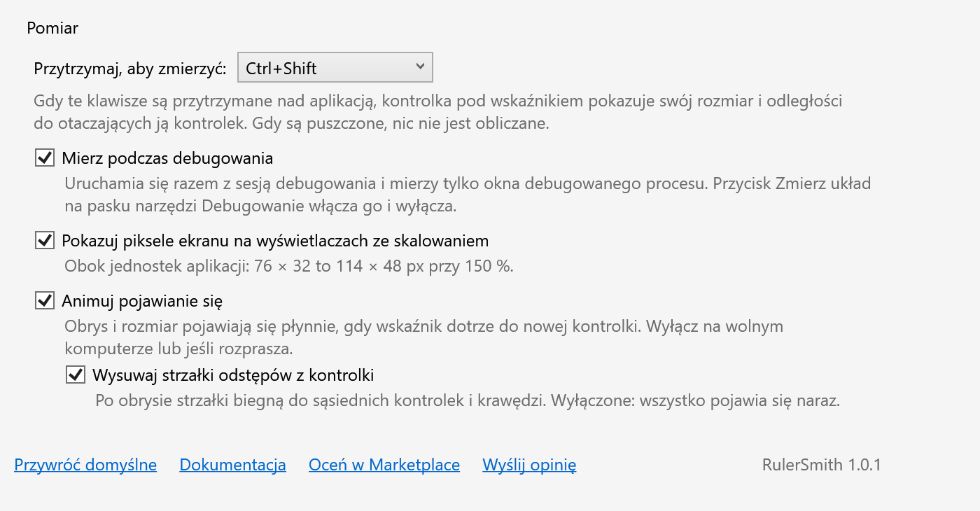Click the RulerSmith 1.0.1 version text
Screen dimensions: 980x511
click(x=822, y=465)
